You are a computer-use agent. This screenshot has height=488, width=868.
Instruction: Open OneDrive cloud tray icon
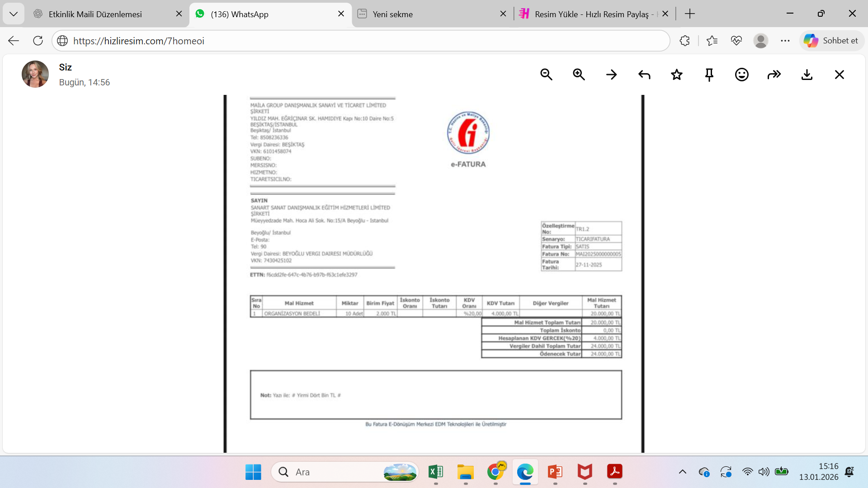click(704, 472)
